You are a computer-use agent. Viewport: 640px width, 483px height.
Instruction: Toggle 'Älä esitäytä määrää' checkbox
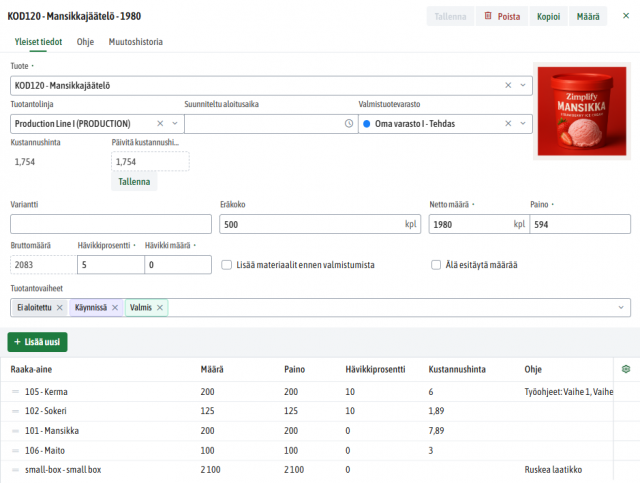coord(436,265)
